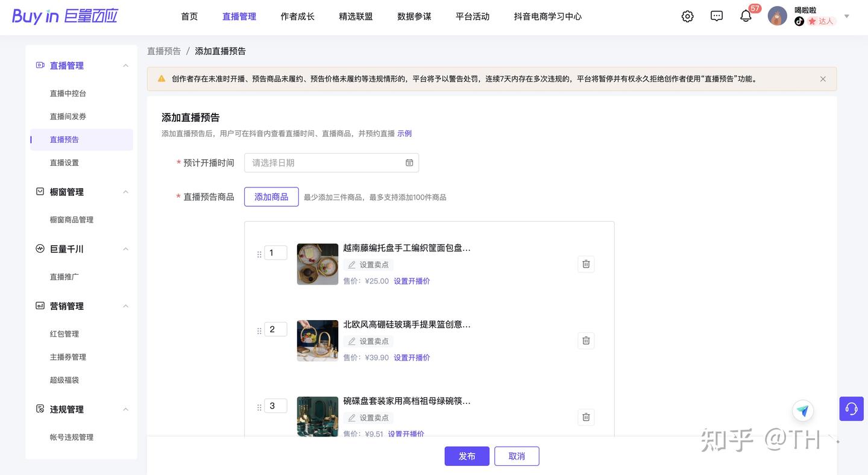This screenshot has width=868, height=475.
Task: Select 直播预告 in sidebar
Action: [81, 139]
